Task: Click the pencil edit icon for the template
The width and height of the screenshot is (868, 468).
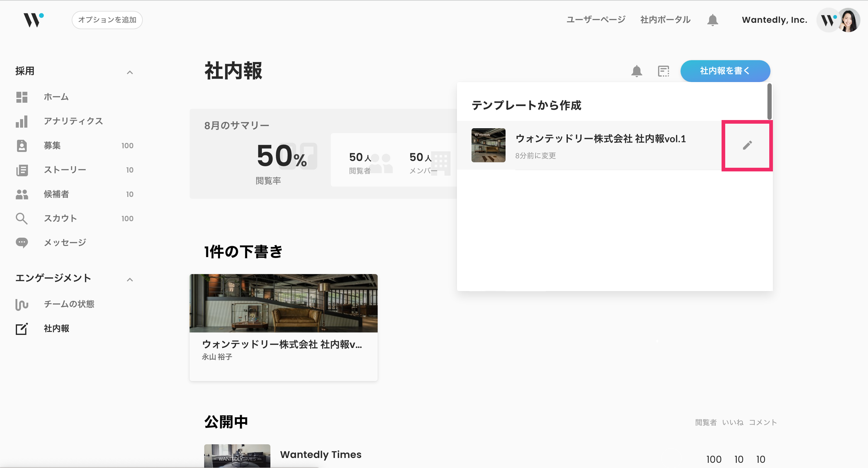Action: click(747, 145)
